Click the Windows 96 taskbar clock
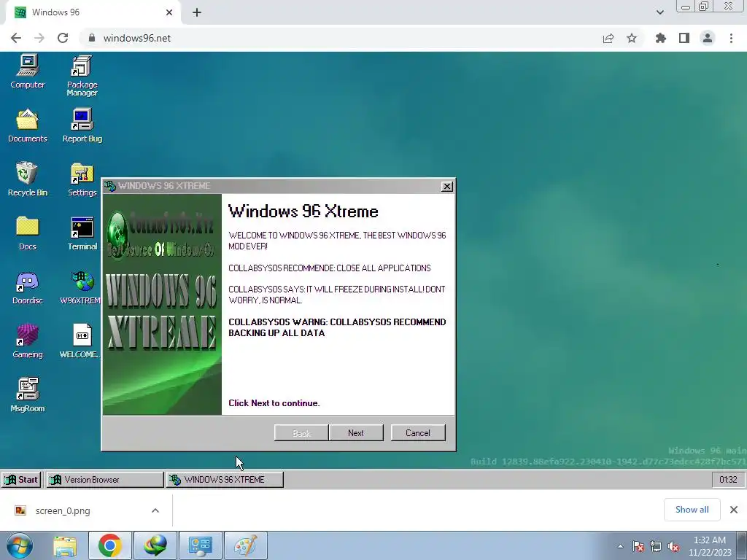This screenshot has height=560, width=747. tap(728, 480)
